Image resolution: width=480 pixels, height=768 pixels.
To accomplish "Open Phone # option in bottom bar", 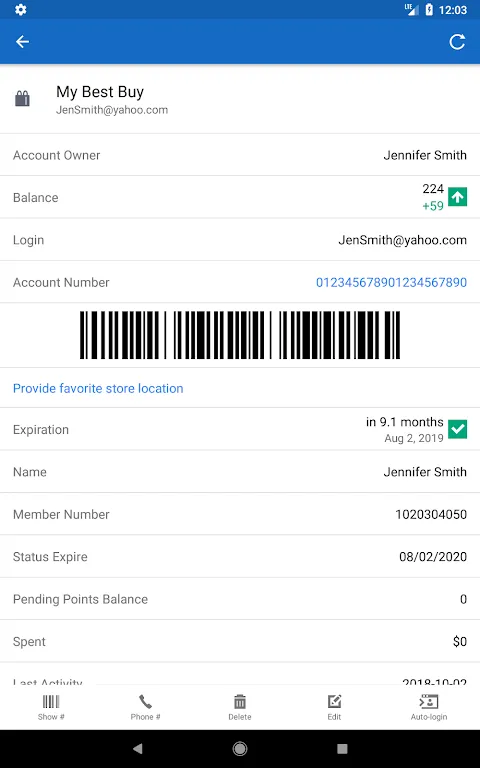I will pyautogui.click(x=145, y=707).
